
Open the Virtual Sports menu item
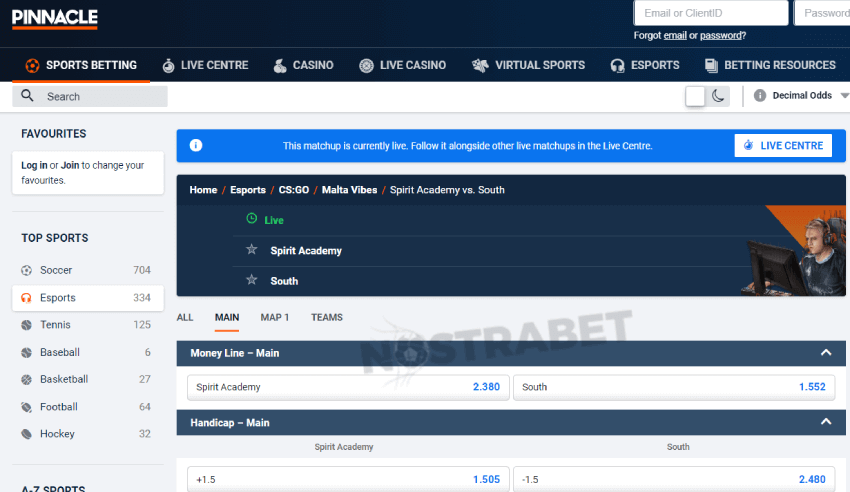(529, 65)
